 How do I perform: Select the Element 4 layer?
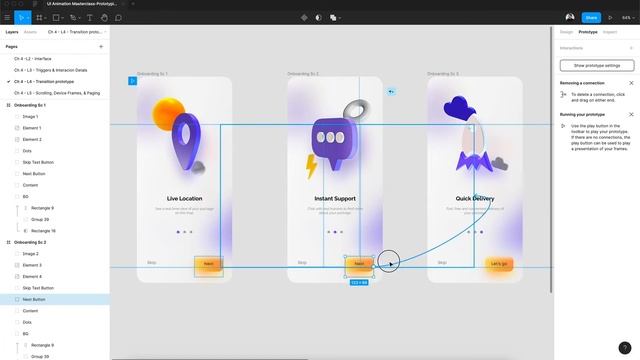[32, 277]
